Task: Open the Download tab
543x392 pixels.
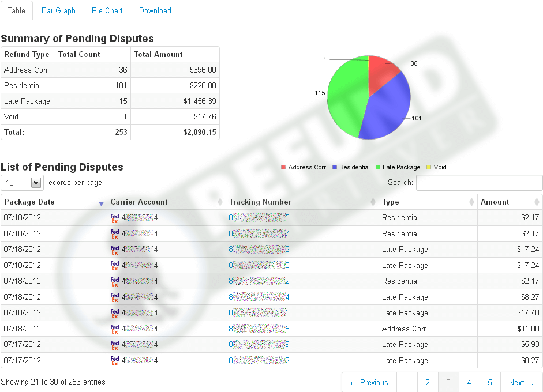Action: (x=155, y=10)
